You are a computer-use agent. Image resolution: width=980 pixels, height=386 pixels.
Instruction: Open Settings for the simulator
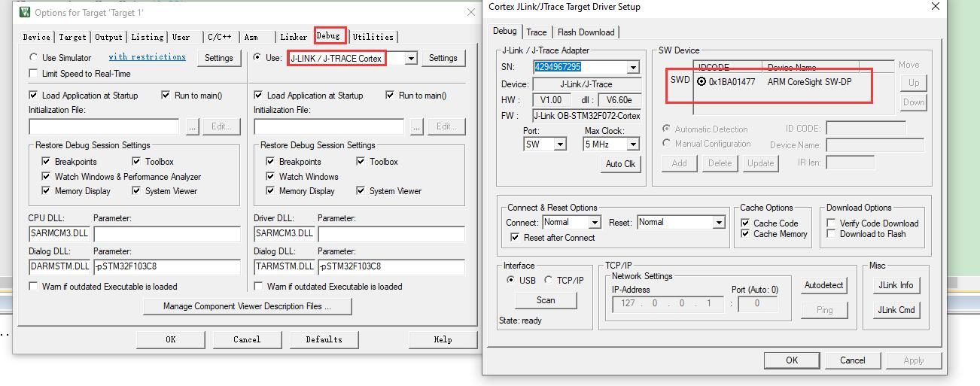click(x=219, y=58)
